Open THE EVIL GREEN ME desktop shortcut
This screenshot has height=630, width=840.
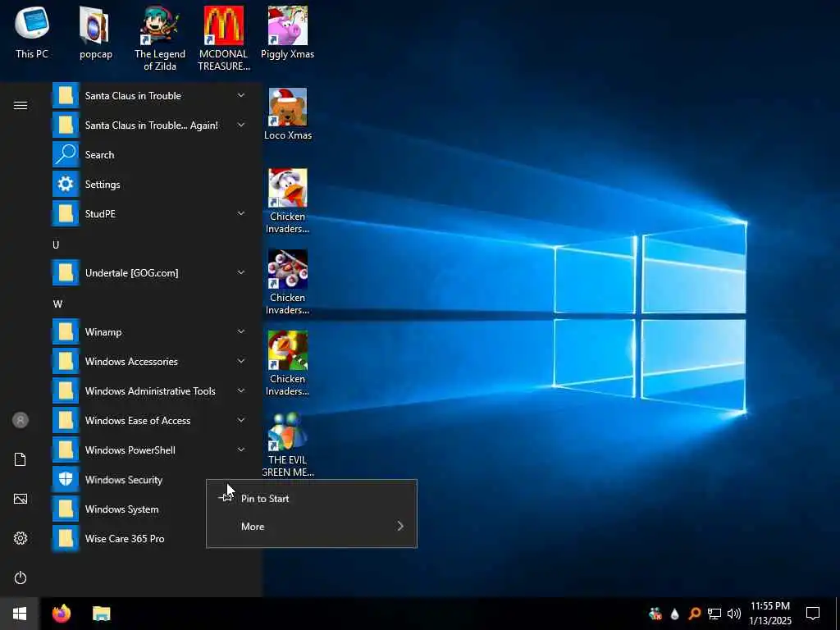click(x=288, y=445)
